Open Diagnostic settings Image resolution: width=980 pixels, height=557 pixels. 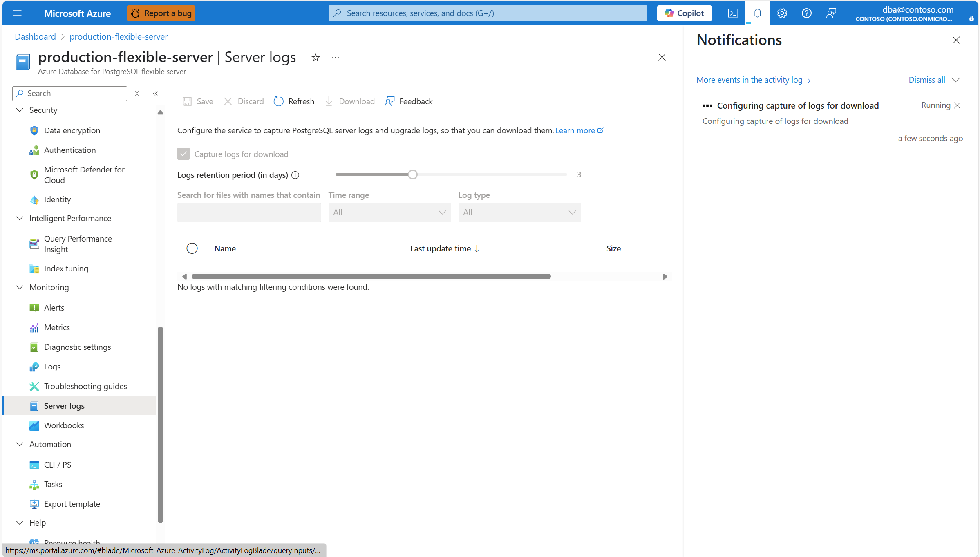[x=77, y=347]
